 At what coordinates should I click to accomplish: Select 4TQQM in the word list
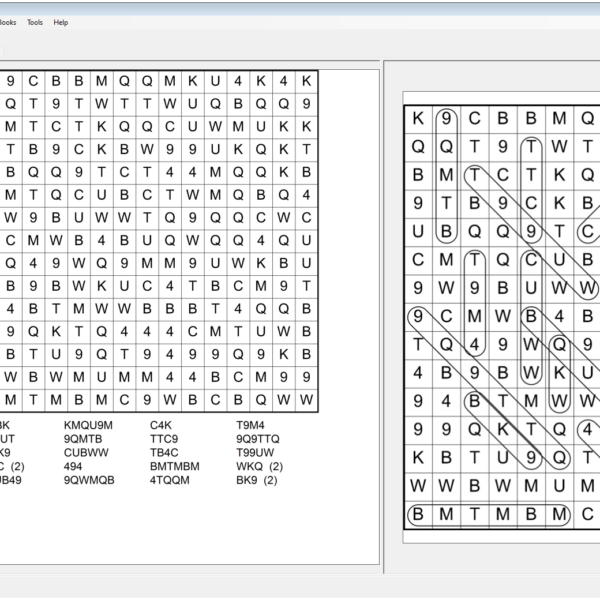[169, 480]
